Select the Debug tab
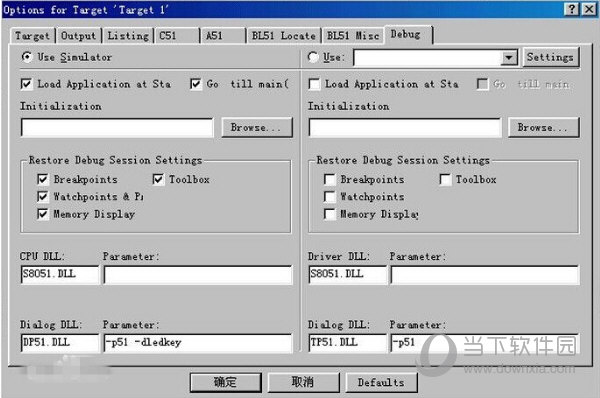The image size is (600, 398). tap(409, 34)
